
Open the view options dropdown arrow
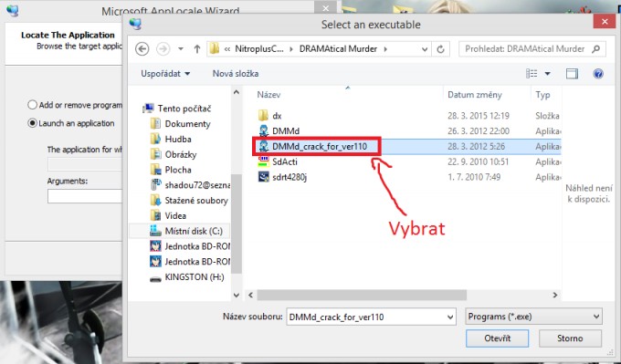tap(547, 74)
